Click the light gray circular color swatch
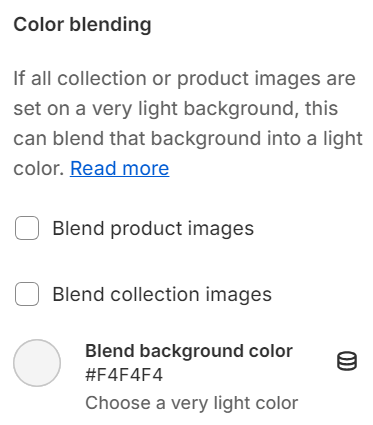This screenshot has height=425, width=373. pyautogui.click(x=37, y=363)
